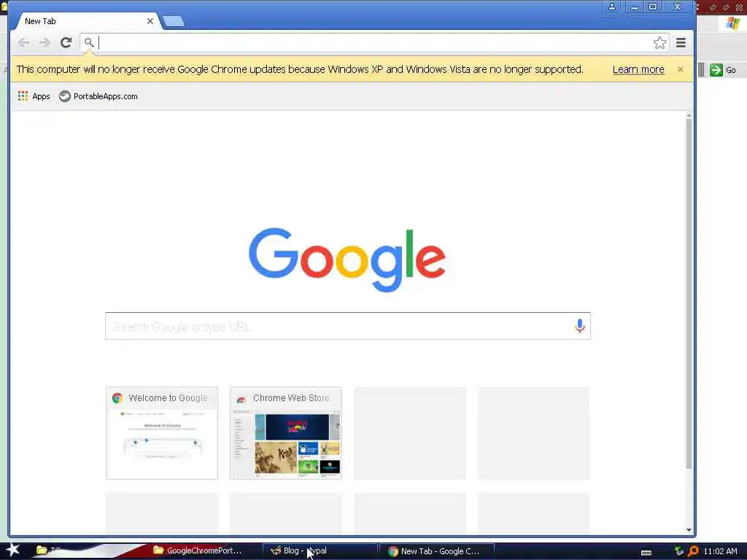The height and width of the screenshot is (560, 747).
Task: Switch to GoogleChromePort... taskbar folder
Action: [x=197, y=551]
